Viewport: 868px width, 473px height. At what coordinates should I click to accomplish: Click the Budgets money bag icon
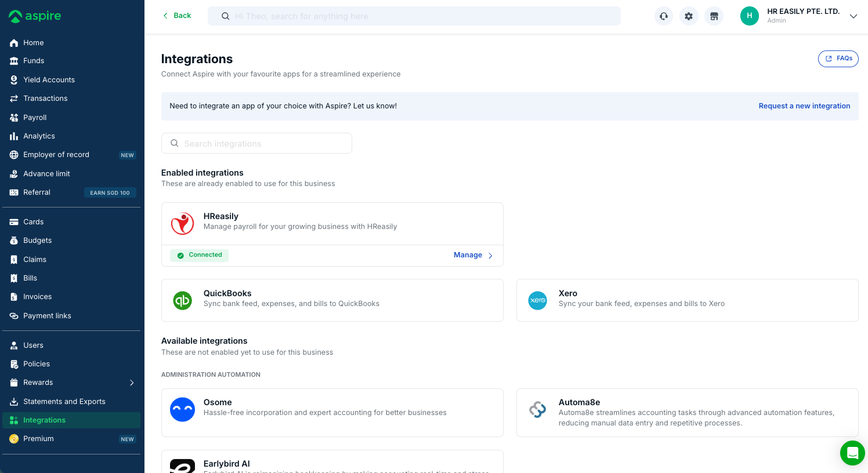point(14,241)
